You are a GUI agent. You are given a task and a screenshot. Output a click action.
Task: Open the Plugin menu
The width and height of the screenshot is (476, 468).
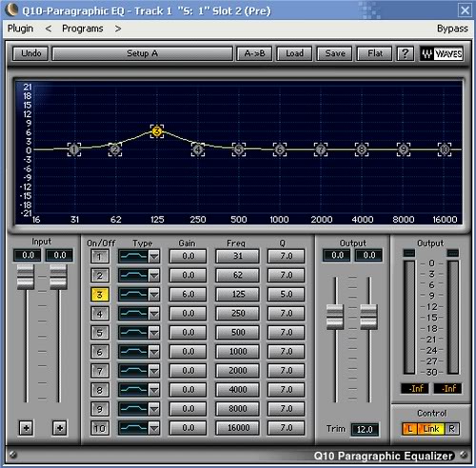[x=20, y=29]
